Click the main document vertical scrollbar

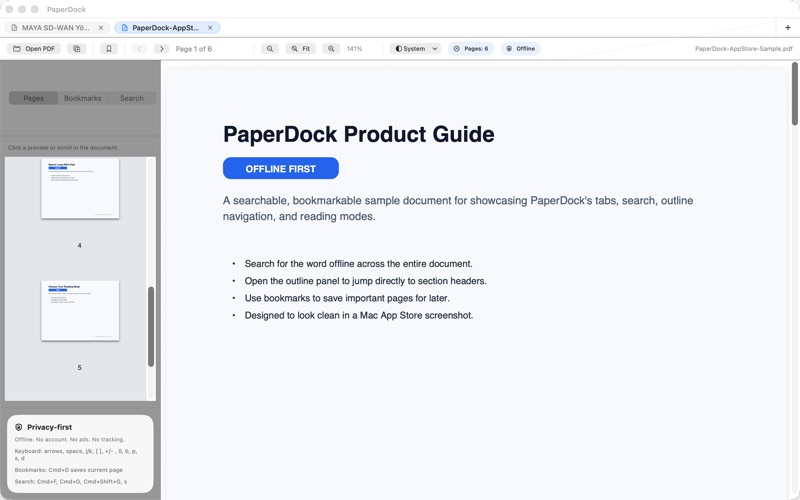click(x=794, y=93)
